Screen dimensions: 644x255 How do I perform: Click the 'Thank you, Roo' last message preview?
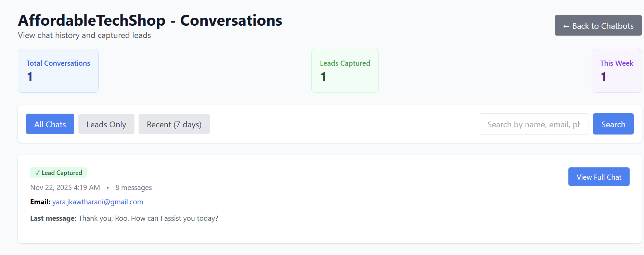pos(148,218)
